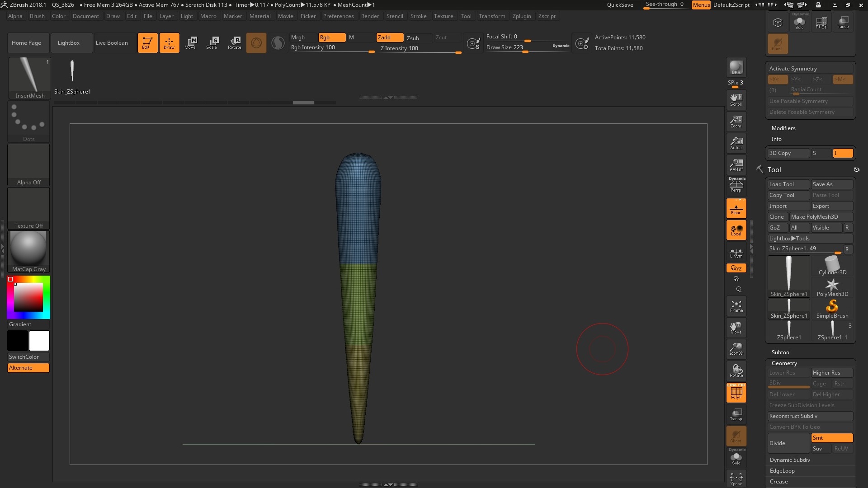Switch to Move transform tool
Image resolution: width=868 pixels, height=488 pixels.
pos(190,43)
